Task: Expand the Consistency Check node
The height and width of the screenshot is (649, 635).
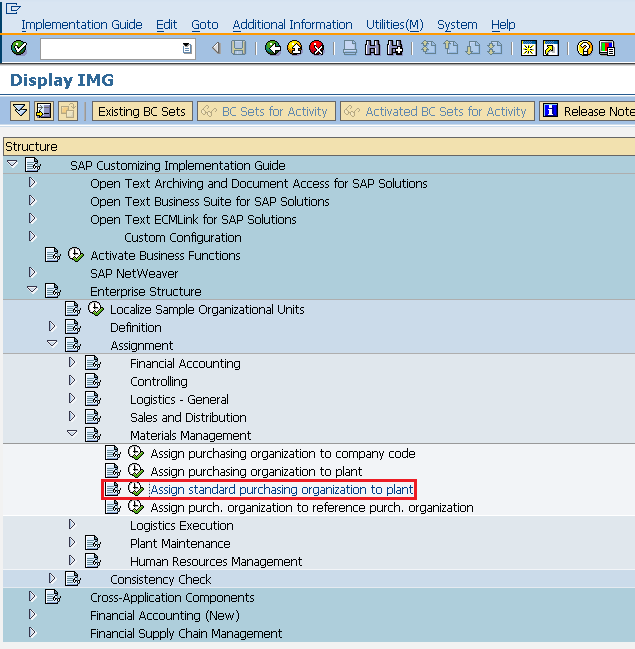Action: click(52, 578)
